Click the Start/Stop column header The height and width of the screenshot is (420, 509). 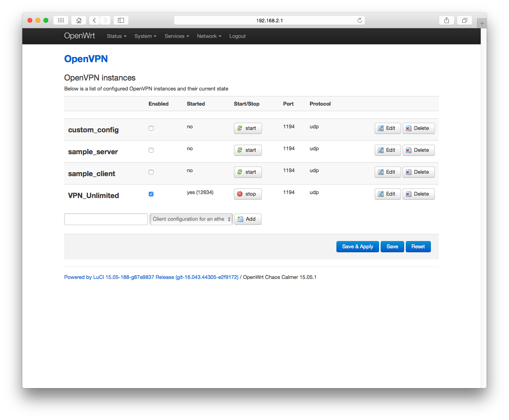point(247,104)
